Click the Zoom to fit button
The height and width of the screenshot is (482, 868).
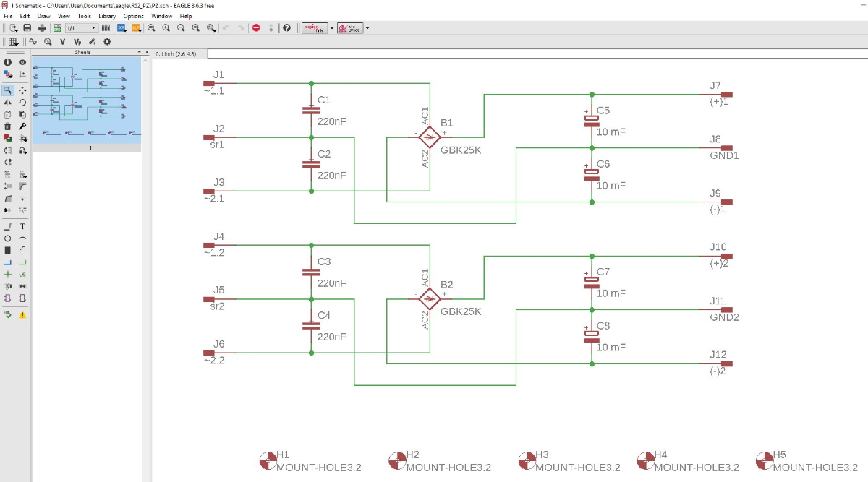click(x=151, y=28)
